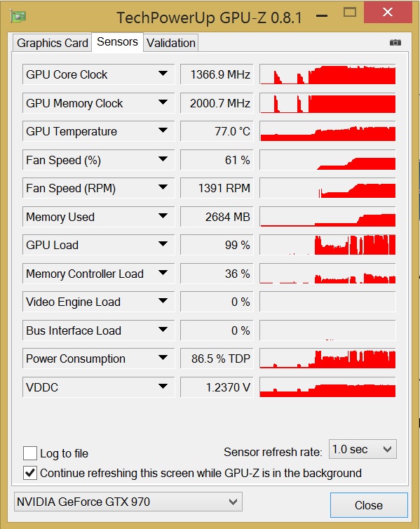Click the GPU Temperature history graph
Screen dimensions: 420x529
[327, 131]
